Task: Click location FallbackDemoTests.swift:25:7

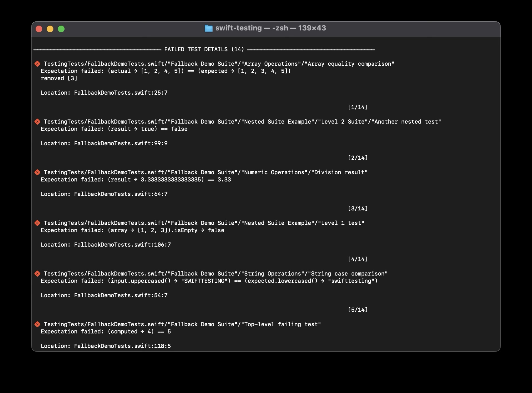Action: (x=120, y=93)
